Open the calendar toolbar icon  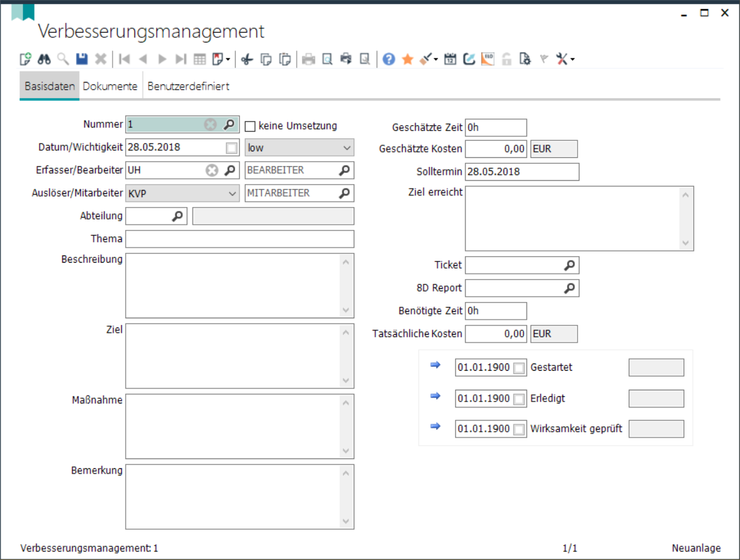451,59
